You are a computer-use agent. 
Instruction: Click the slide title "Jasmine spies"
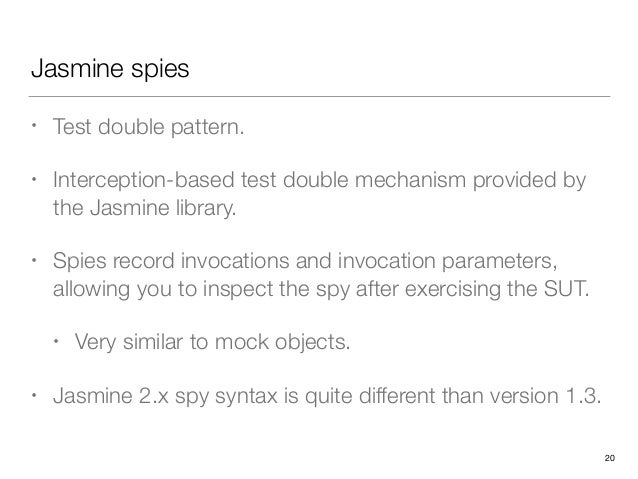110,68
